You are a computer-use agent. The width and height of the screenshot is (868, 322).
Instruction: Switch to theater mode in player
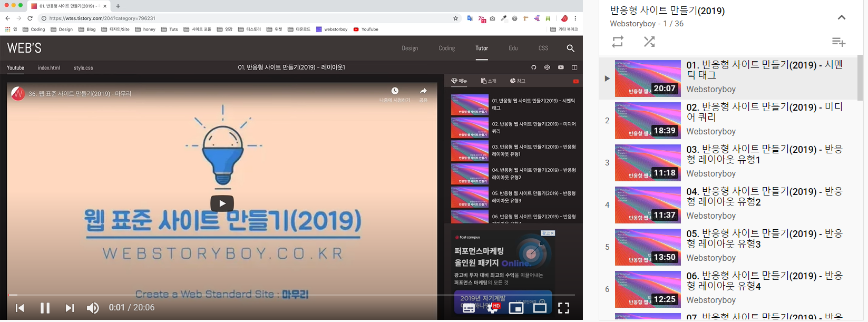click(540, 308)
